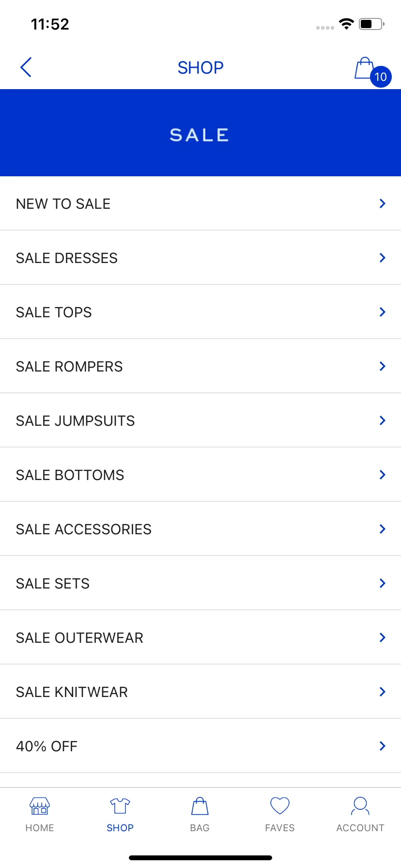401x868 pixels.
Task: Open Account profile icon
Action: [360, 806]
